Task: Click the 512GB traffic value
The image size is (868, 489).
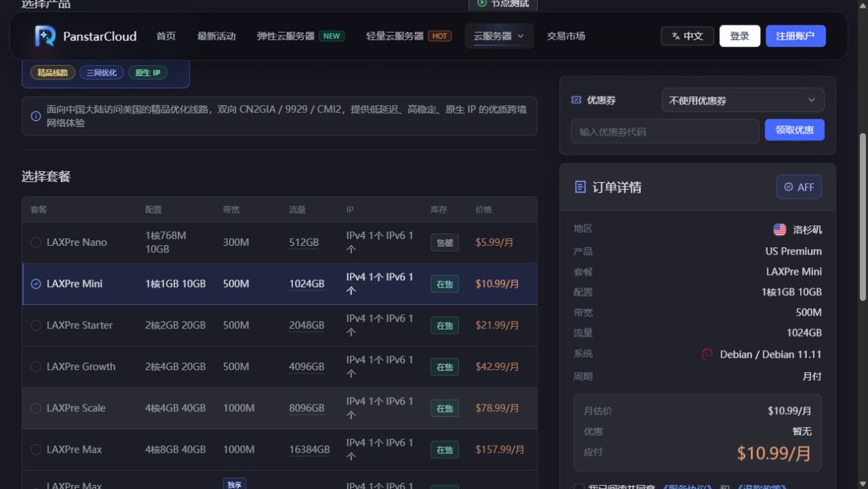Action: 304,242
